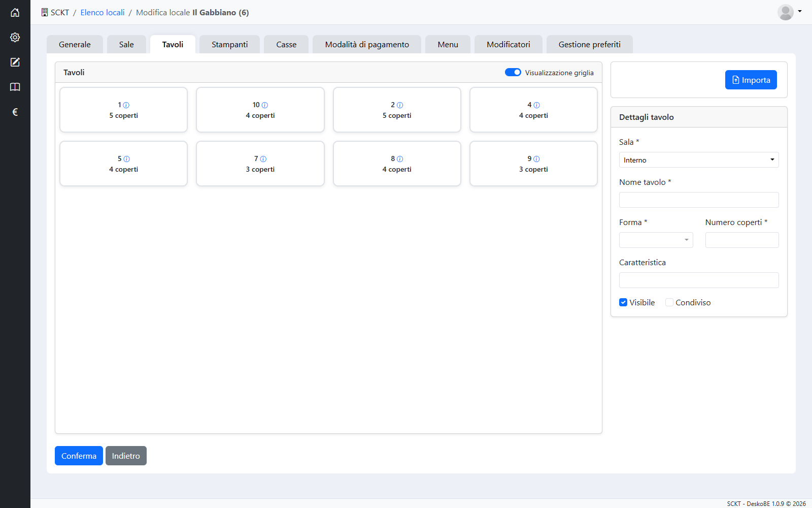
Task: Select table card 9 with 3 coperti
Action: coord(533,164)
